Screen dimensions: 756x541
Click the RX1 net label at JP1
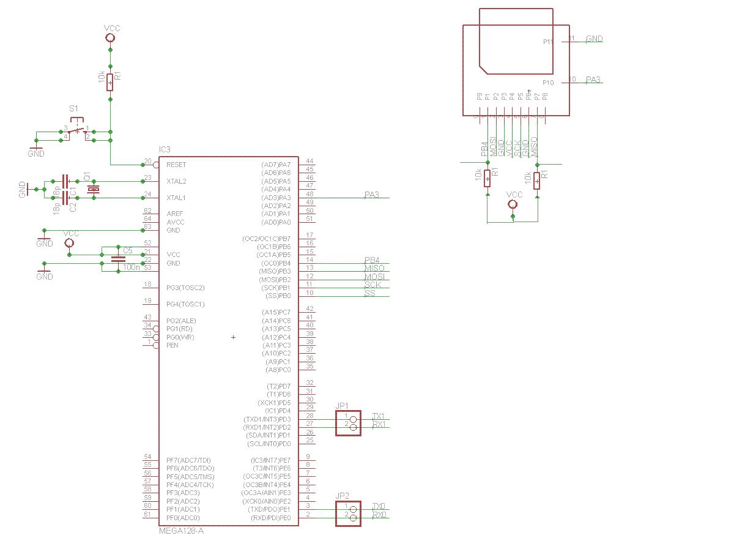379,424
